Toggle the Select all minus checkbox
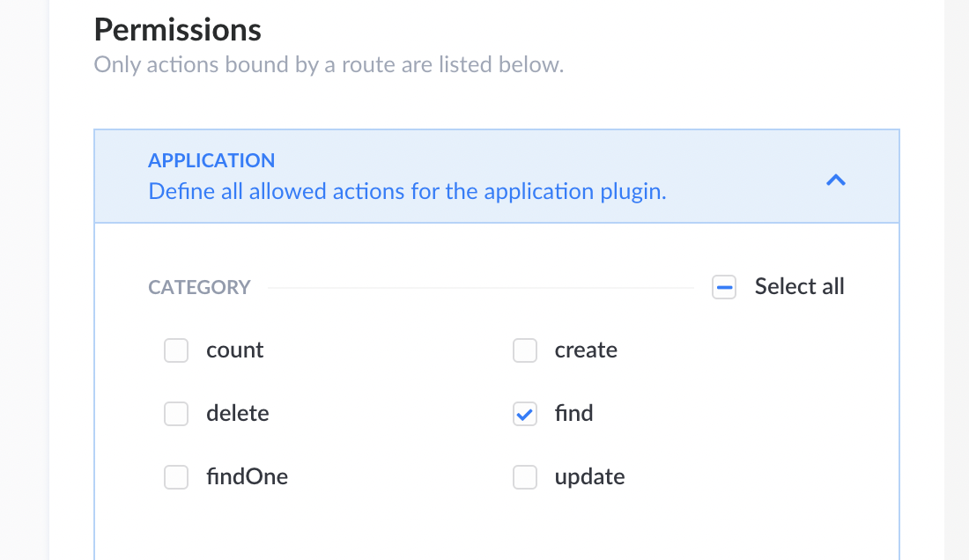Image resolution: width=969 pixels, height=560 pixels. point(724,287)
